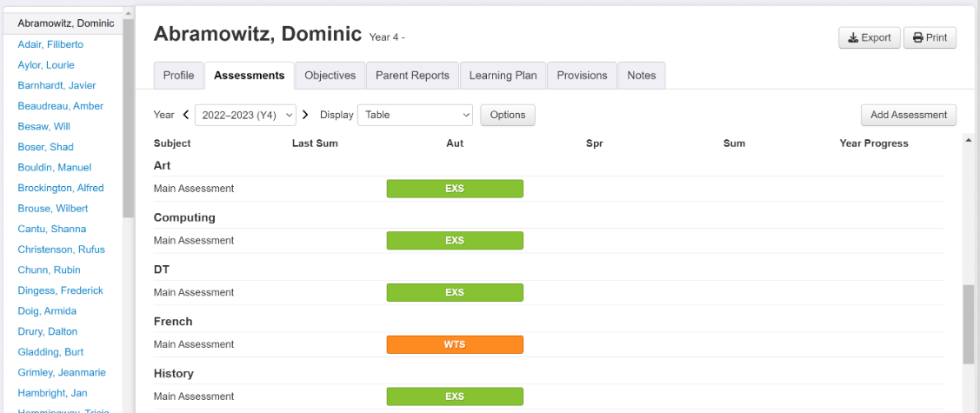Click the assessments table vertical scrollbar

pos(969,323)
